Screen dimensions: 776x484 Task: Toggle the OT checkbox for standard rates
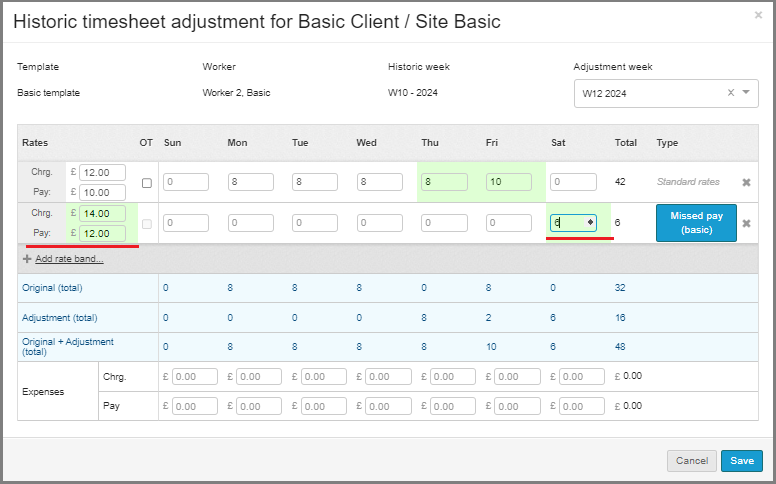click(x=147, y=183)
